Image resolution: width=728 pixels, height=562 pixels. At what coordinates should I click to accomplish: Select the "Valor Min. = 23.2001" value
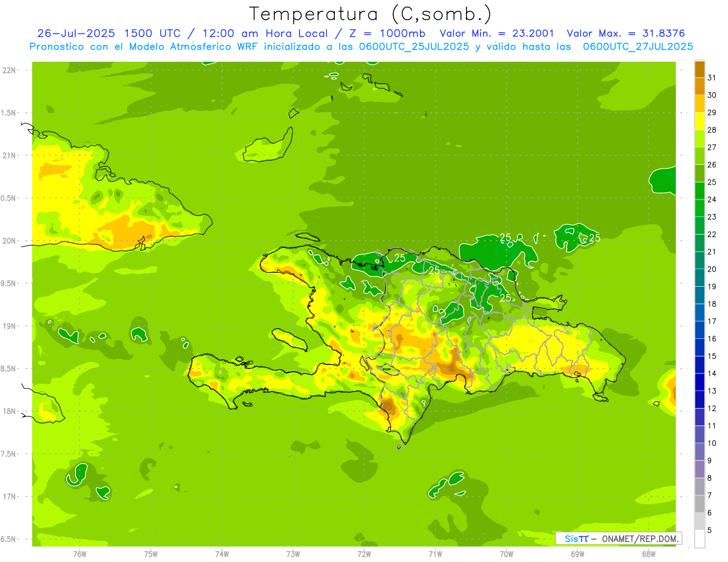point(497,33)
